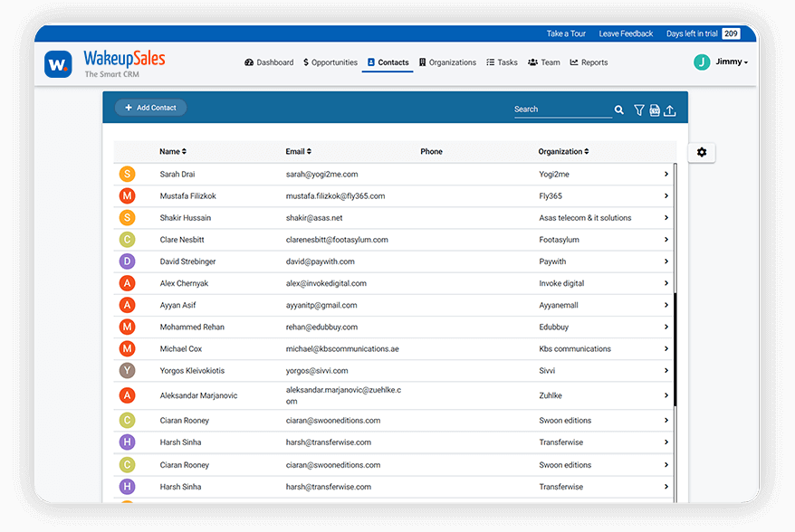Click the name Michael Cox
Screen dimensions: 795x532
(181, 348)
